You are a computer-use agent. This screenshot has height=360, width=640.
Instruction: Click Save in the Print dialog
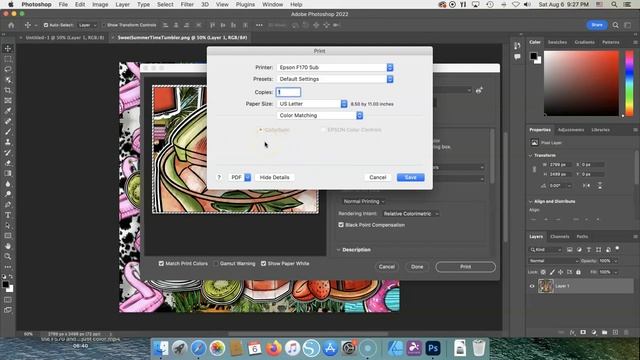tap(411, 178)
